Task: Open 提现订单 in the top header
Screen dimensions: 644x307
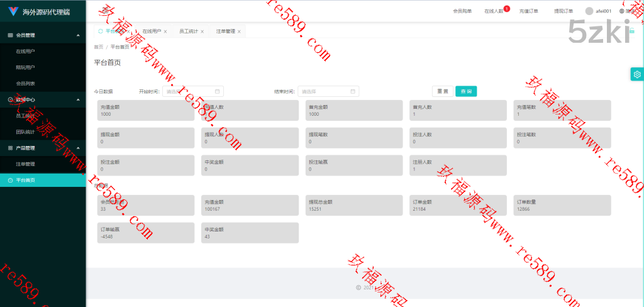Action: tap(563, 11)
